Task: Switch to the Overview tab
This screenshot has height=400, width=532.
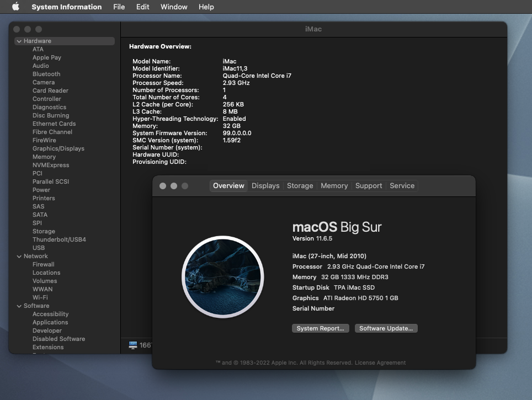Action: coord(228,185)
